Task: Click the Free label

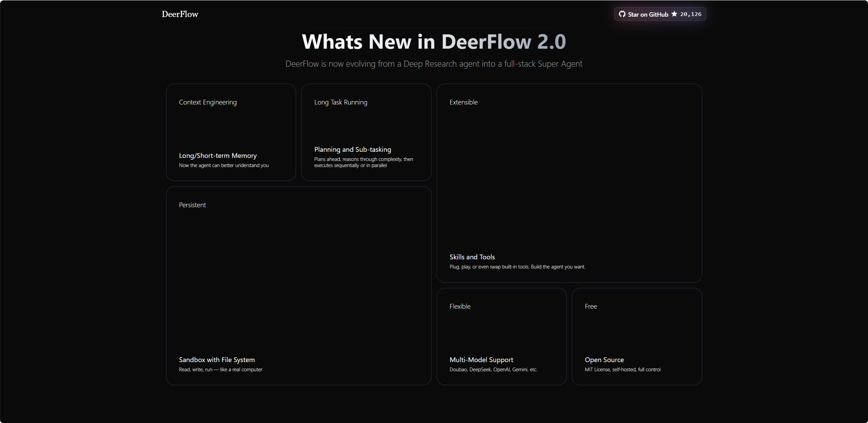Action: coord(591,306)
